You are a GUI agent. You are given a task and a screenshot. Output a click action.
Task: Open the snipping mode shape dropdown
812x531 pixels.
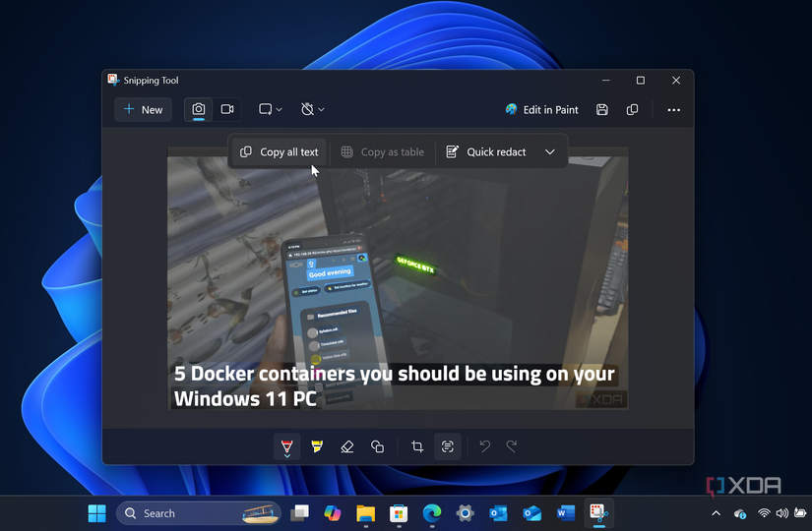[x=270, y=110]
